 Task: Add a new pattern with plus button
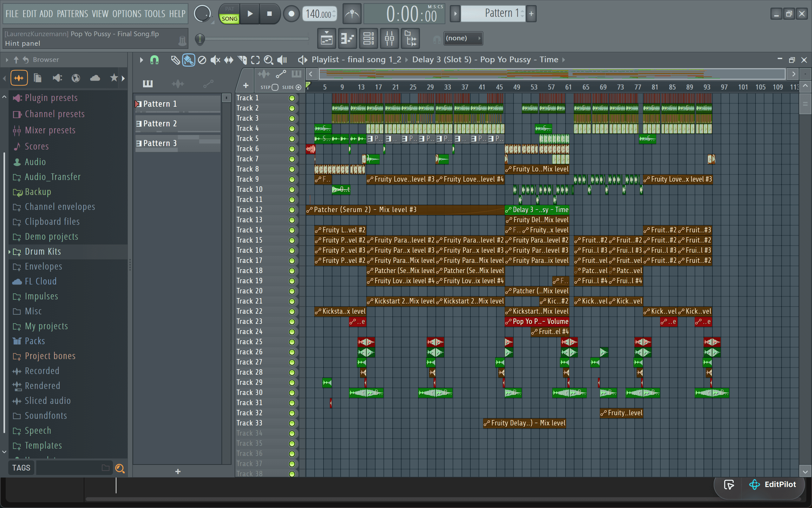(531, 14)
